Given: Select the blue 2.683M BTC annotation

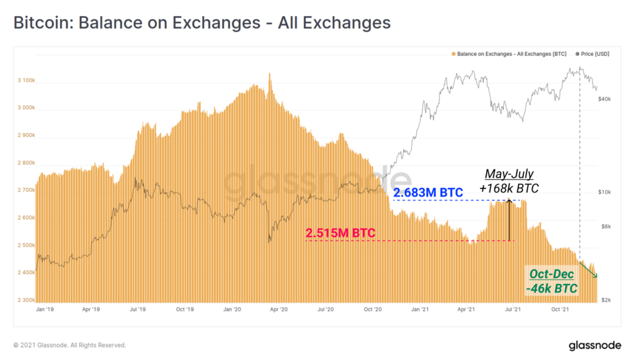Looking at the screenshot, I should pyautogui.click(x=428, y=193).
